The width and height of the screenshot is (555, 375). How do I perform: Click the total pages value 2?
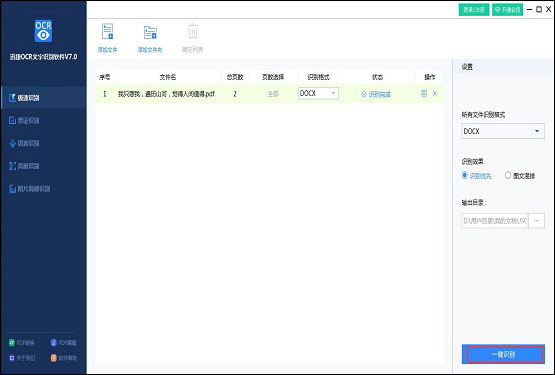click(235, 94)
